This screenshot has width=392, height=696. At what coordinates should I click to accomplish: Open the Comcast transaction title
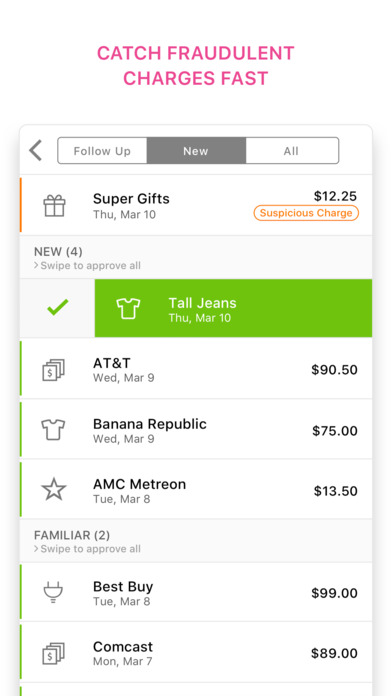point(123,646)
